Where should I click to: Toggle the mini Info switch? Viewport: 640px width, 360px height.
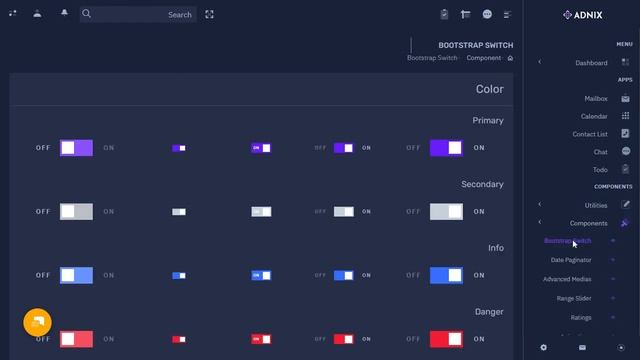pyautogui.click(x=179, y=276)
